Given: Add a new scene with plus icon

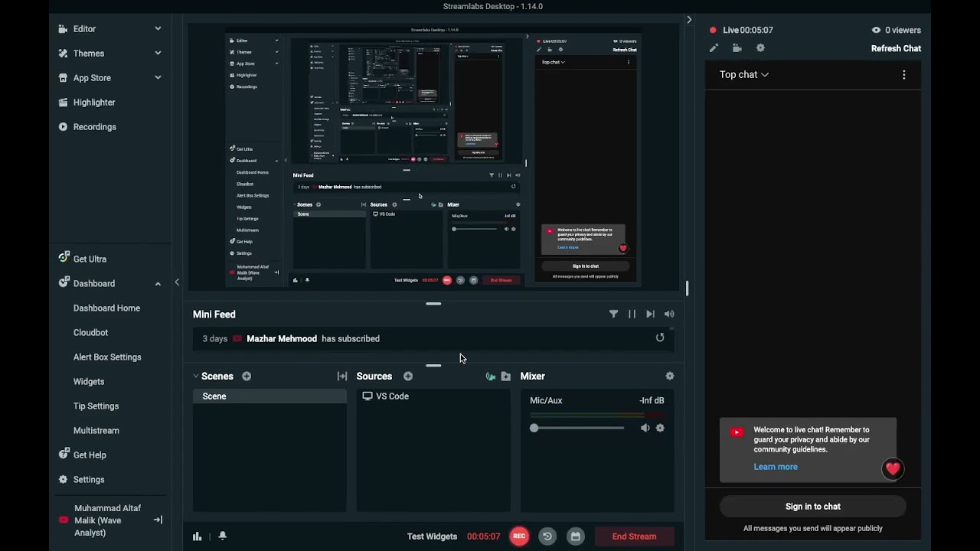Looking at the screenshot, I should click(x=247, y=377).
